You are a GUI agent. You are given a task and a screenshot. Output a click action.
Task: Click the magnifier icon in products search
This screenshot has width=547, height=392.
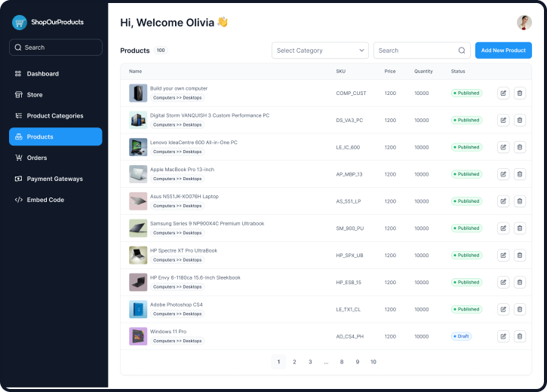pos(462,51)
